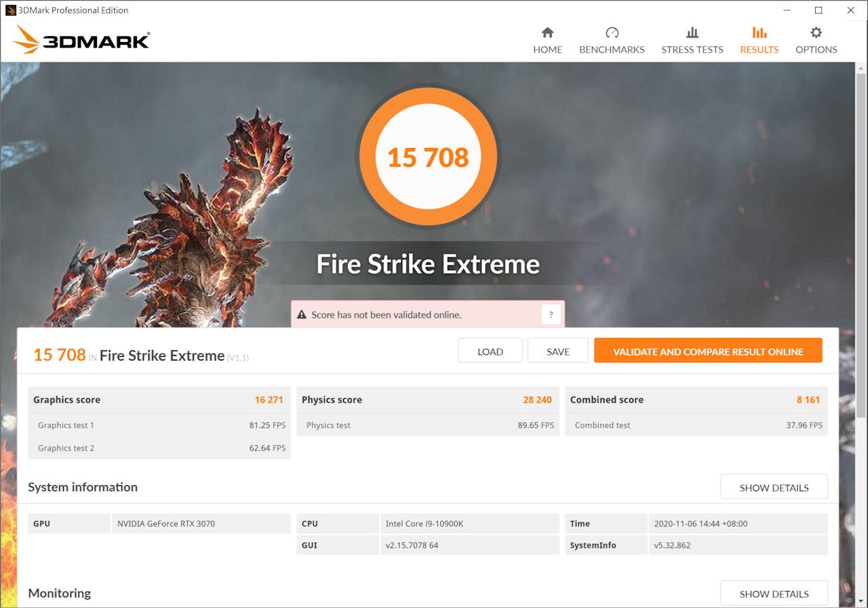Minimize the 3DMark window
This screenshot has height=608, width=868.
(787, 10)
